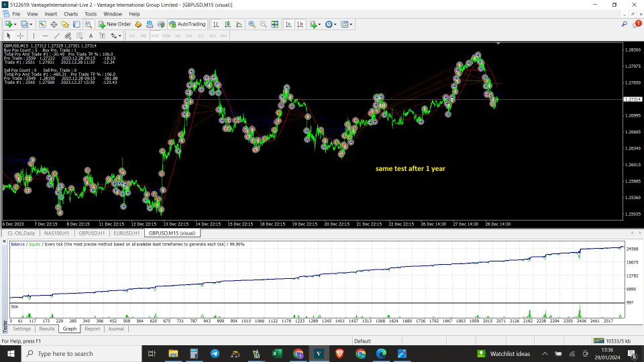
Task: Click the New Order button
Action: pyautogui.click(x=114, y=24)
